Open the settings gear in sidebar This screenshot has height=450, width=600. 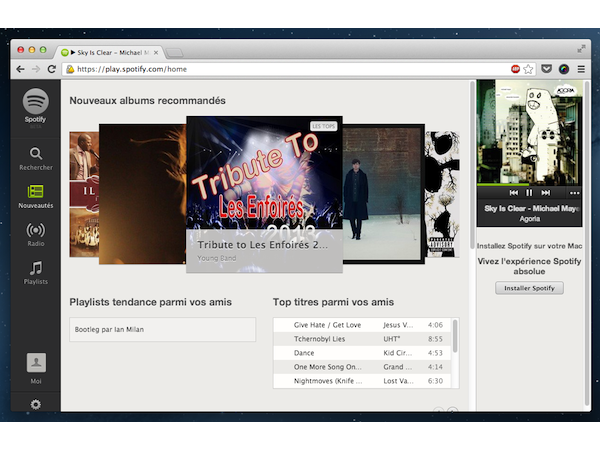coord(36,404)
